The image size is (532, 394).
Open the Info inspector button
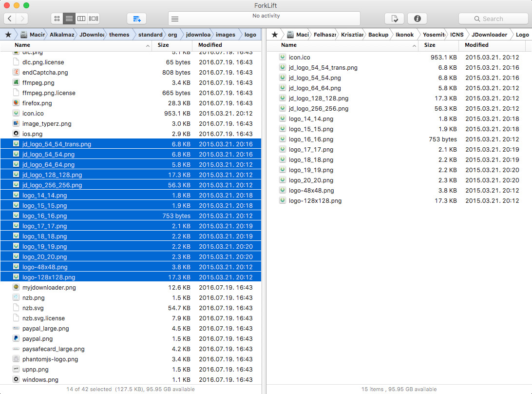point(418,19)
